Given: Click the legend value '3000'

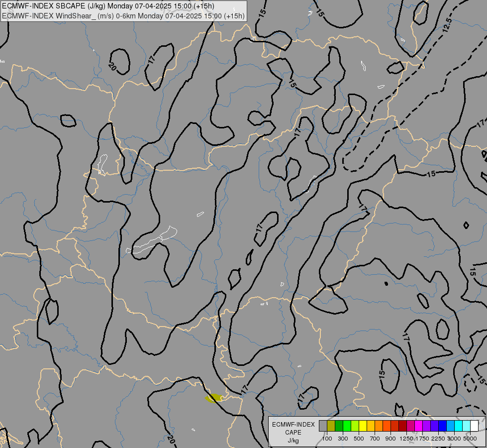Looking at the screenshot, I should [454, 439].
